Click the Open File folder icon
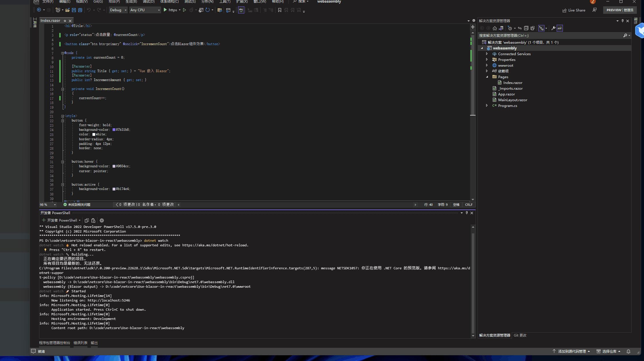644x361 pixels. click(x=68, y=10)
